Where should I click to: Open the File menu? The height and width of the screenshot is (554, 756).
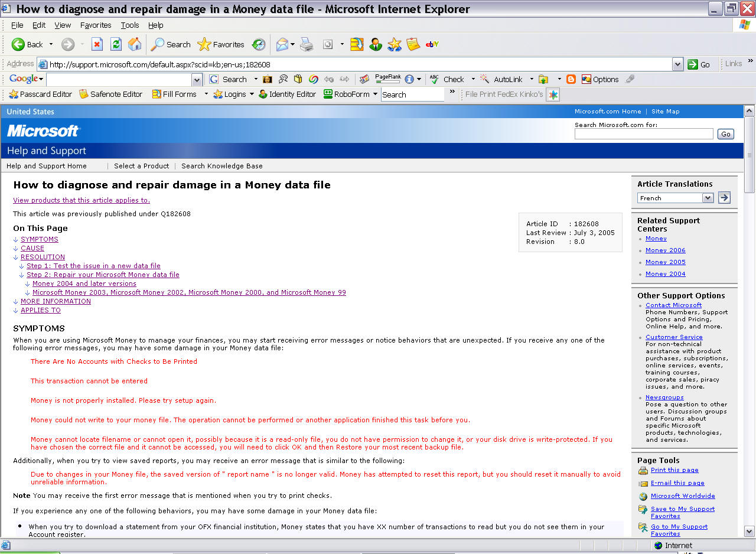pos(17,25)
